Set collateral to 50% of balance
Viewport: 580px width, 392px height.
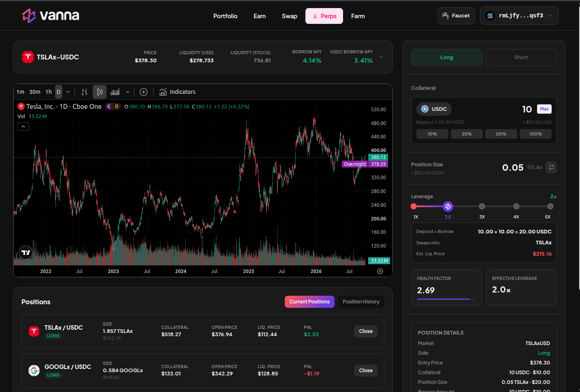(x=501, y=134)
